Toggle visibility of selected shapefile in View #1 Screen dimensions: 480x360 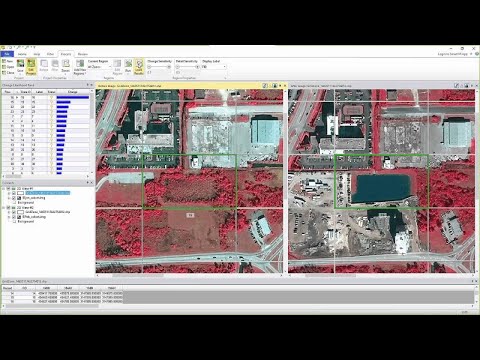pyautogui.click(x=14, y=193)
